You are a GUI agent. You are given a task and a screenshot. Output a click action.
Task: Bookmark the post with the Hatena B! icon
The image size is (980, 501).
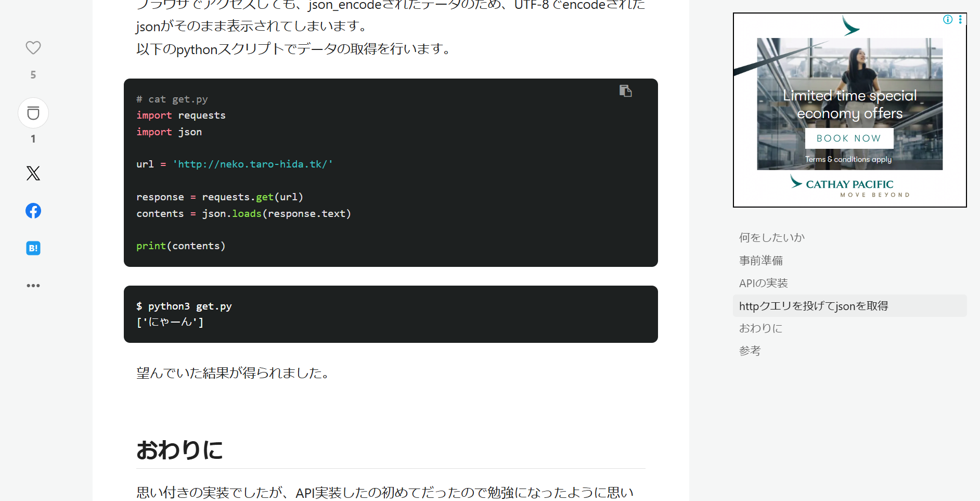pos(33,248)
